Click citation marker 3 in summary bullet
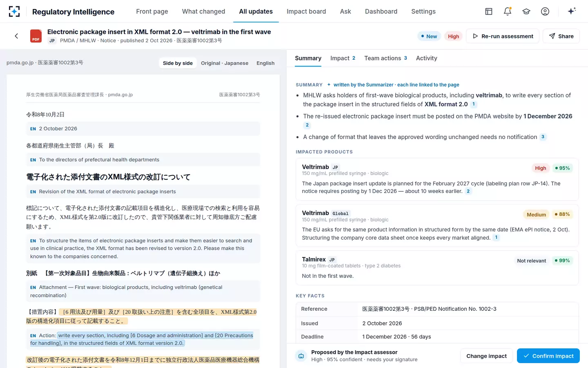 pyautogui.click(x=543, y=137)
